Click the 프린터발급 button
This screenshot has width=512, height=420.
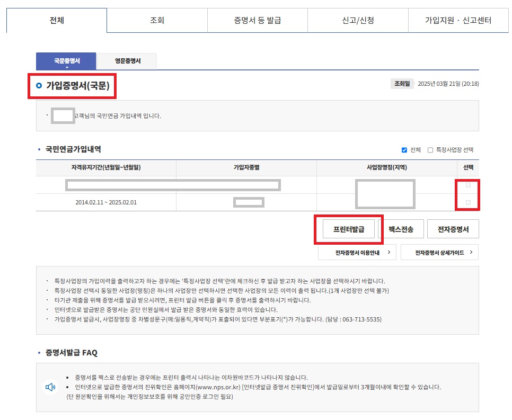coord(349,229)
